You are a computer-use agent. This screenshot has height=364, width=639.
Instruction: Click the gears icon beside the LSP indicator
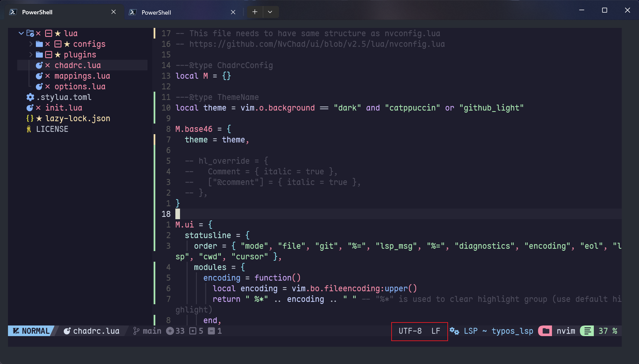(454, 331)
